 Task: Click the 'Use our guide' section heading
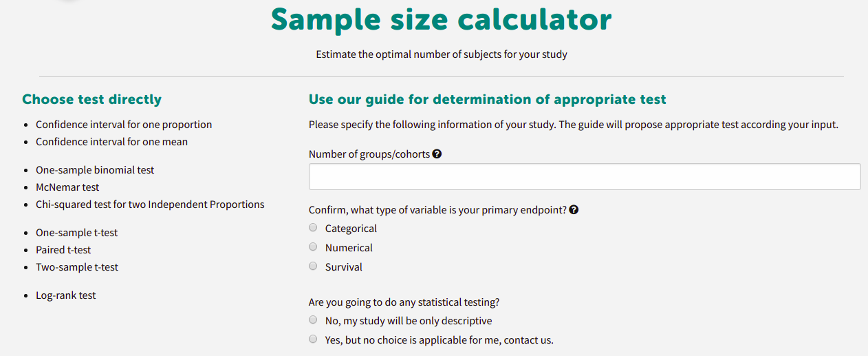tap(488, 99)
